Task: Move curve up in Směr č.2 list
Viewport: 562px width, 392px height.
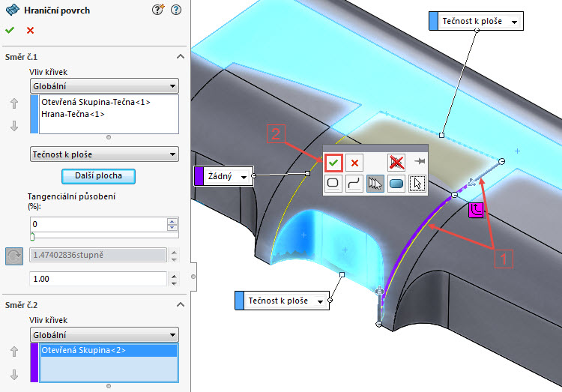Action: (x=14, y=351)
